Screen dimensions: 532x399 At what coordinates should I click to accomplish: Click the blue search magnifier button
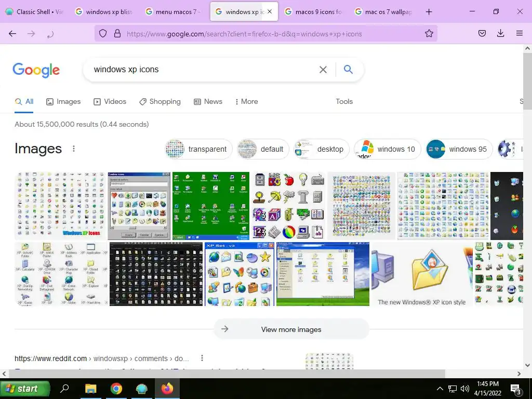click(x=348, y=69)
